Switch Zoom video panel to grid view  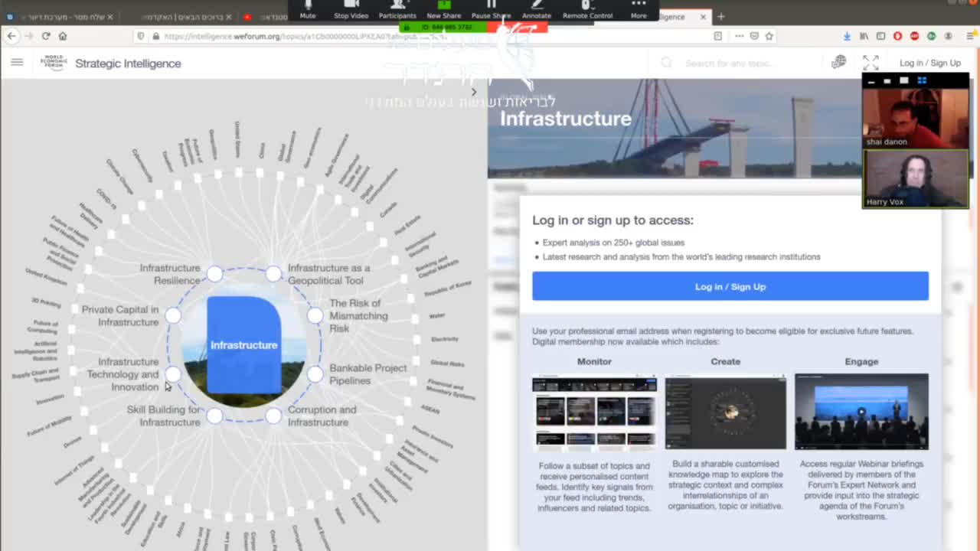coord(922,80)
